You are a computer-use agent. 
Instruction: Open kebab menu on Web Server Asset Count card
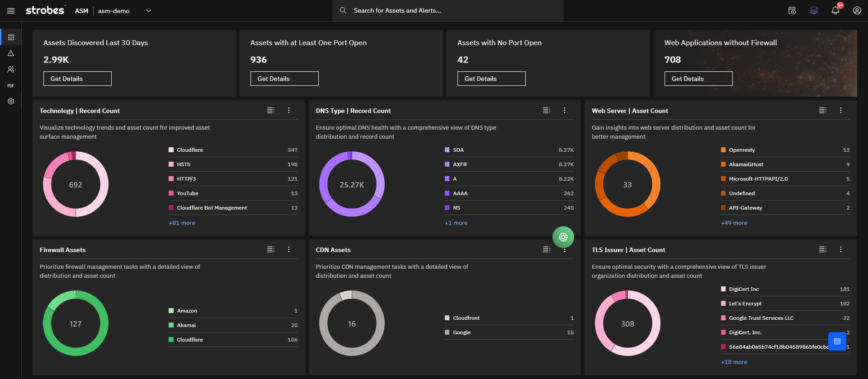tap(841, 110)
